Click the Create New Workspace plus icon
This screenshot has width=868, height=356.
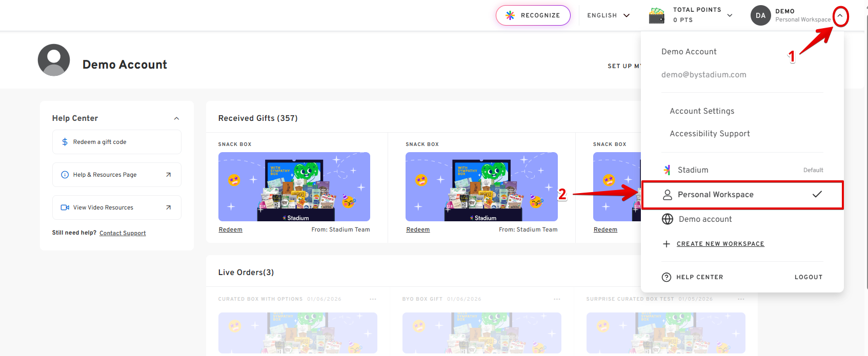tap(667, 244)
